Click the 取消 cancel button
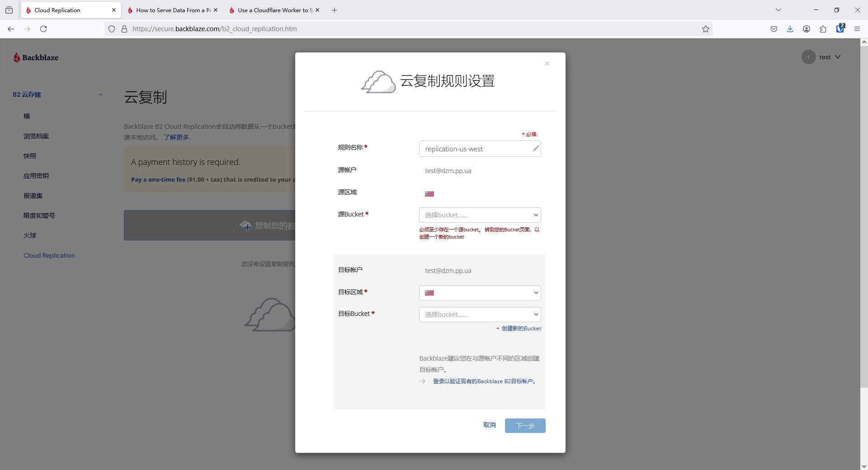Image resolution: width=868 pixels, height=470 pixels. (489, 425)
